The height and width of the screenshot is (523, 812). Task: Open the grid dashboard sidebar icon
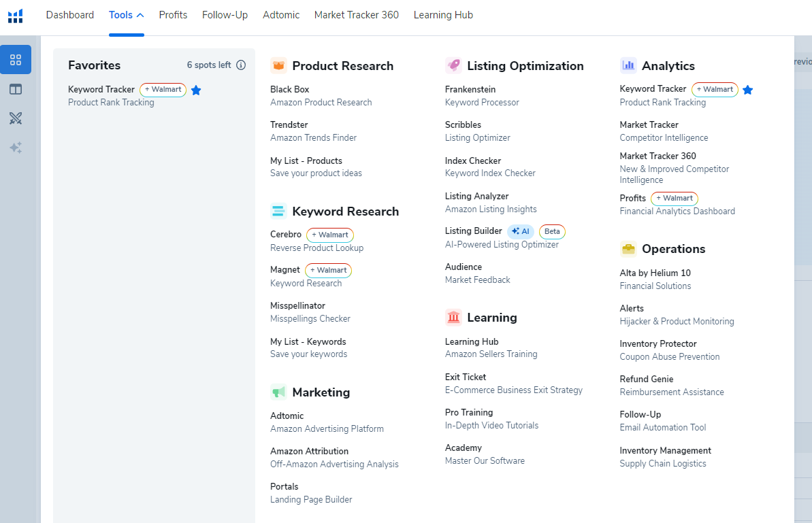(x=16, y=60)
